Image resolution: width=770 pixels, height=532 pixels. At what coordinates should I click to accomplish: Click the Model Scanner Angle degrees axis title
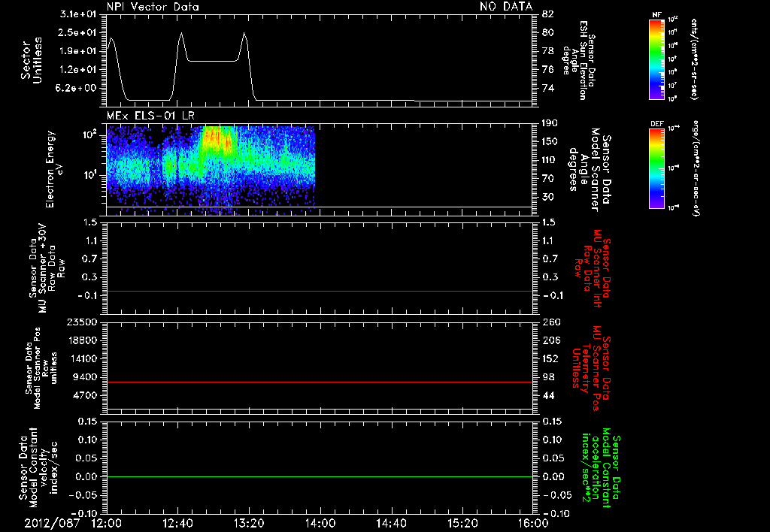click(590, 170)
